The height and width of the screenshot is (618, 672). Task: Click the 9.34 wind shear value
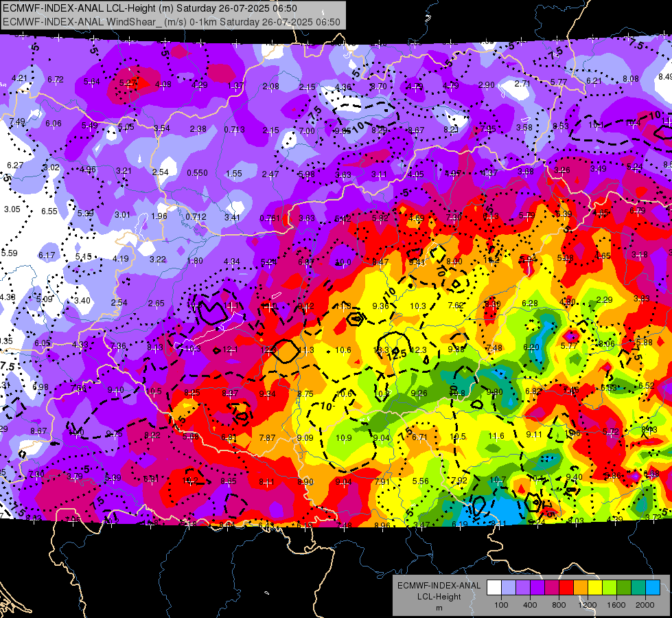click(268, 393)
